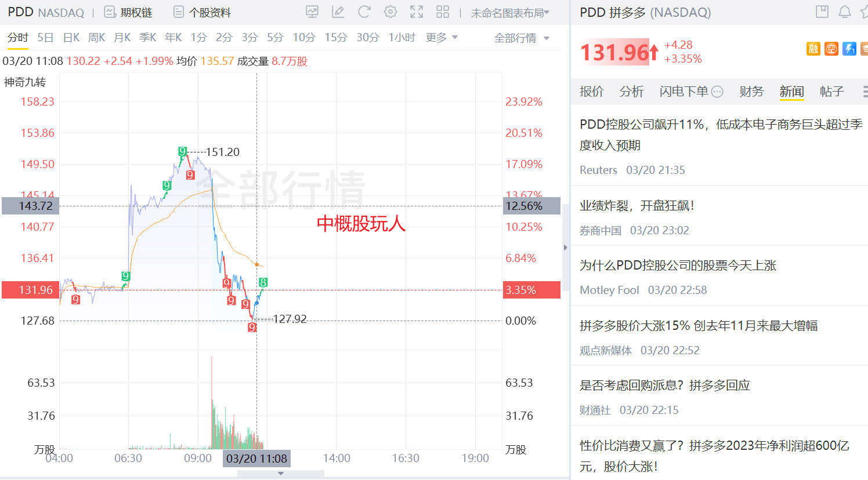
Task: Select the 3分 interval
Action: click(249, 38)
